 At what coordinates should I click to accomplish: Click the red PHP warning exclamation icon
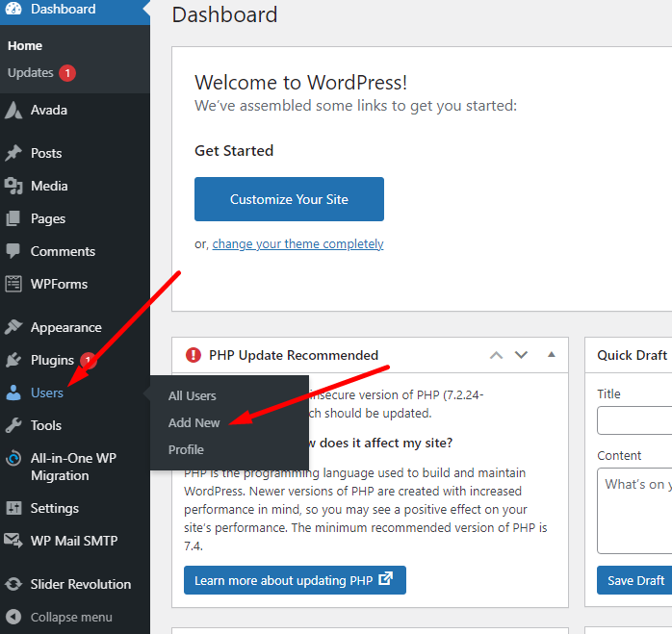(194, 355)
